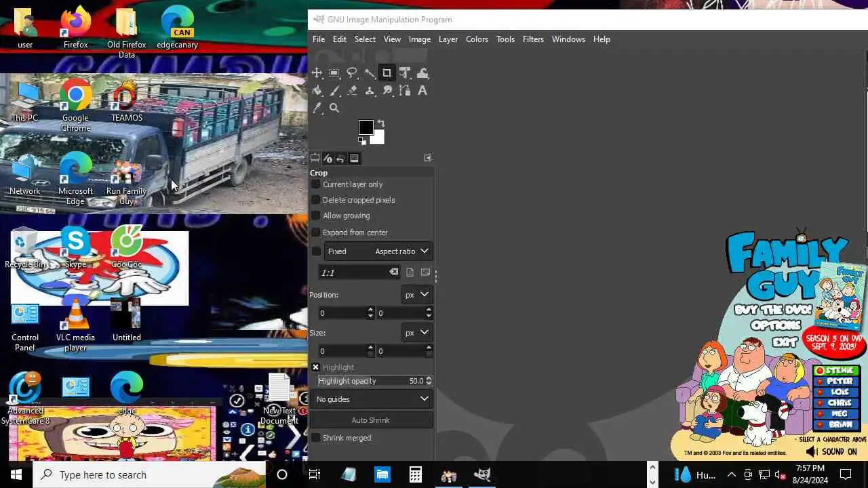
Task: Click the background white color swatch
Action: tap(379, 139)
